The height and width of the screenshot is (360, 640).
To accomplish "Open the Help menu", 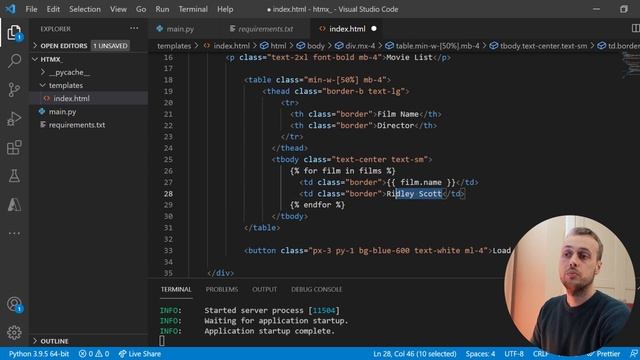I will coord(225,9).
